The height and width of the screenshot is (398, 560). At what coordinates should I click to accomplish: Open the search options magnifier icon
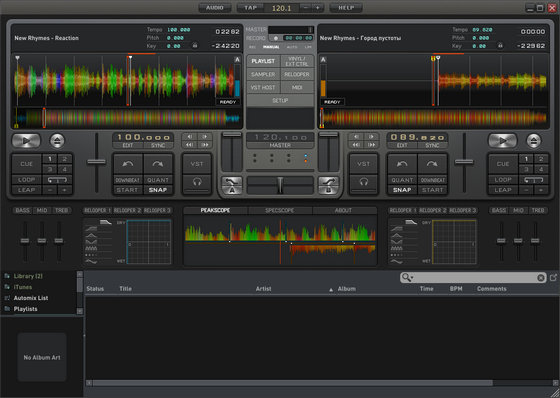(x=407, y=278)
